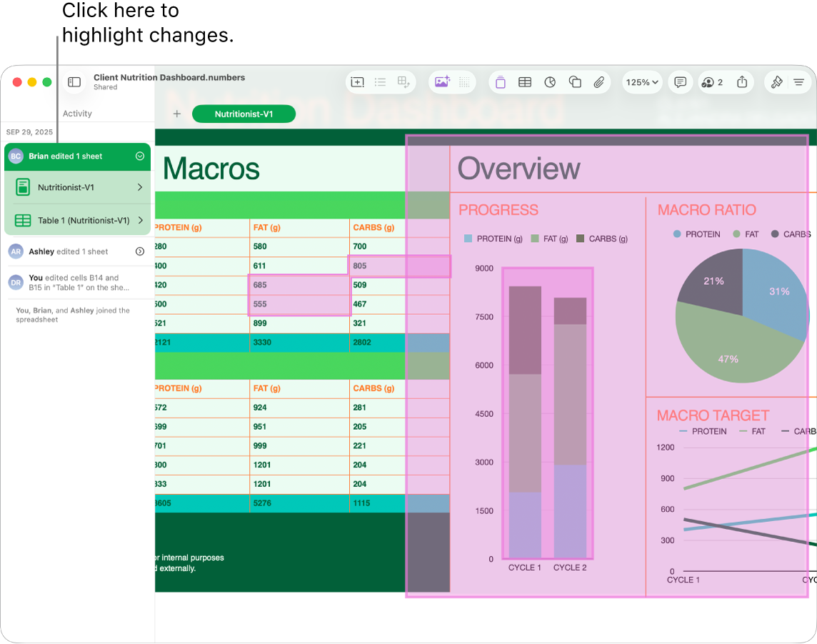Screen dimensions: 817x644
Task: Insert a shape from the toolbar
Action: [x=575, y=82]
